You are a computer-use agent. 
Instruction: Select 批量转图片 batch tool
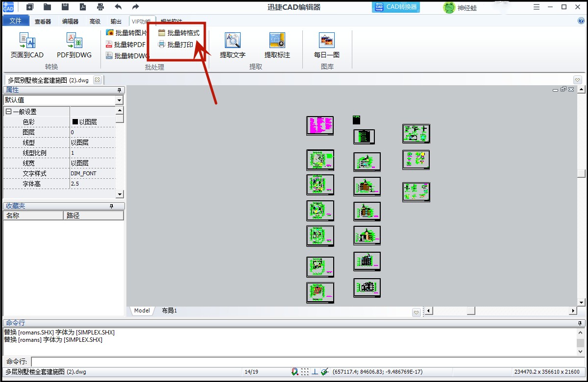point(126,33)
